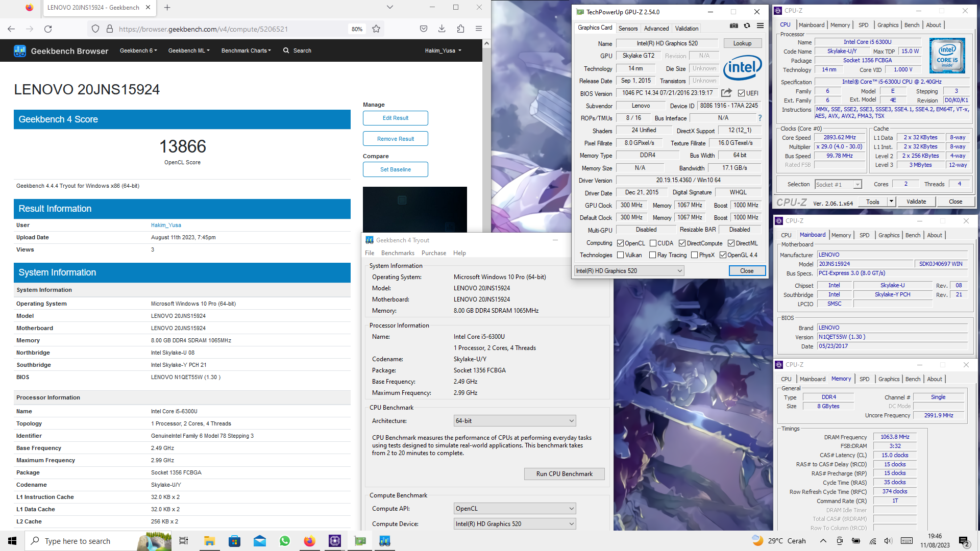Save page to Pocket icon
This screenshot has width=980, height=551.
pos(424,29)
